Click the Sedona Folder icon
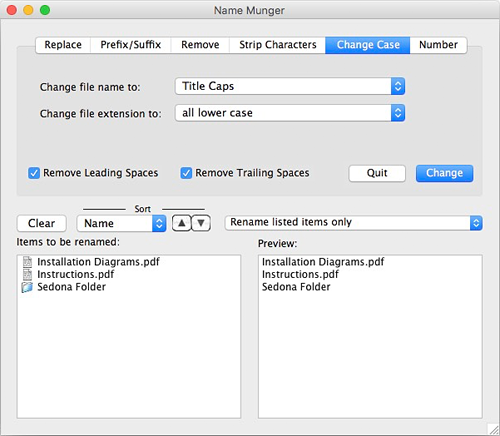The image size is (500, 436). [x=27, y=287]
